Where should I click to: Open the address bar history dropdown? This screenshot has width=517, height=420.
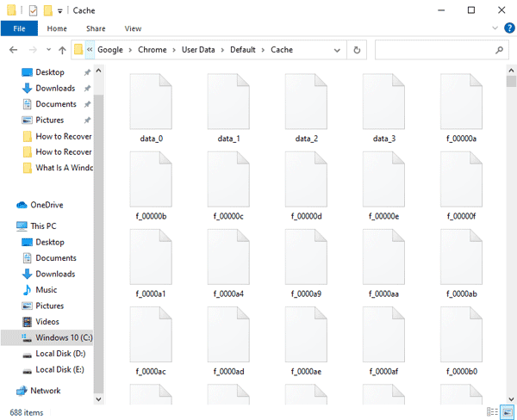[337, 51]
